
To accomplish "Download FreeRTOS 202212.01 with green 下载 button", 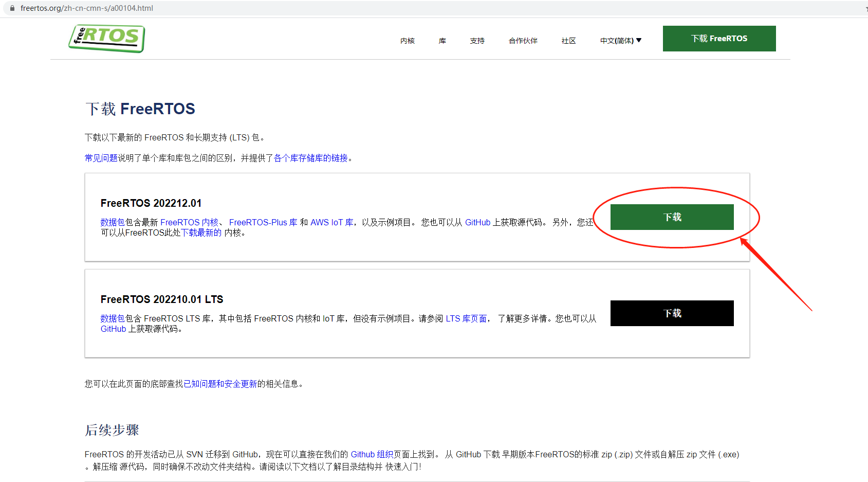I will pyautogui.click(x=672, y=217).
